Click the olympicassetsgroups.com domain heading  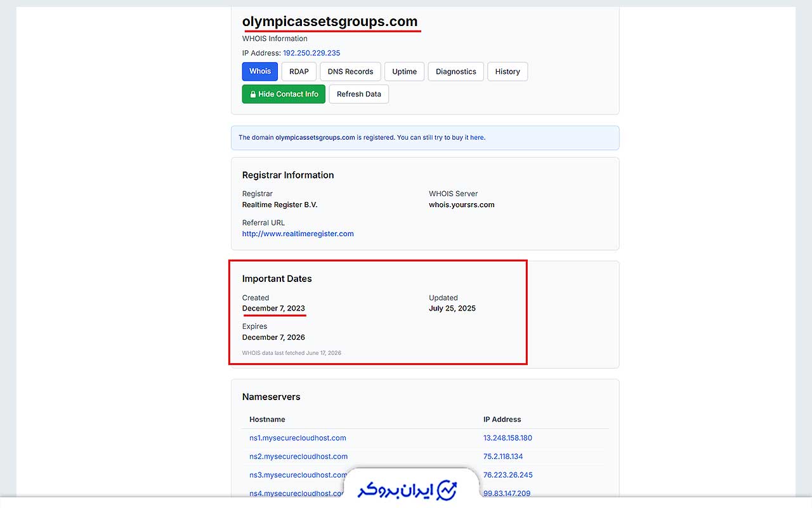(330, 22)
